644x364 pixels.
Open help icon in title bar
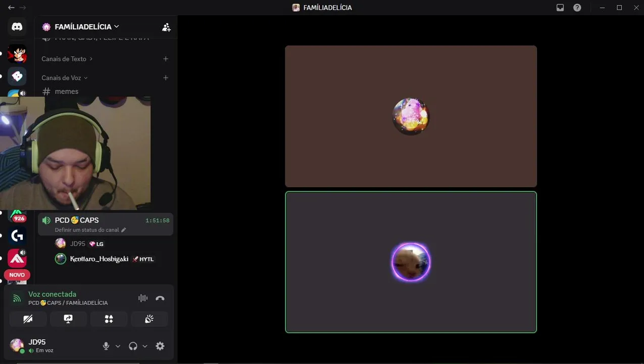[x=577, y=8]
